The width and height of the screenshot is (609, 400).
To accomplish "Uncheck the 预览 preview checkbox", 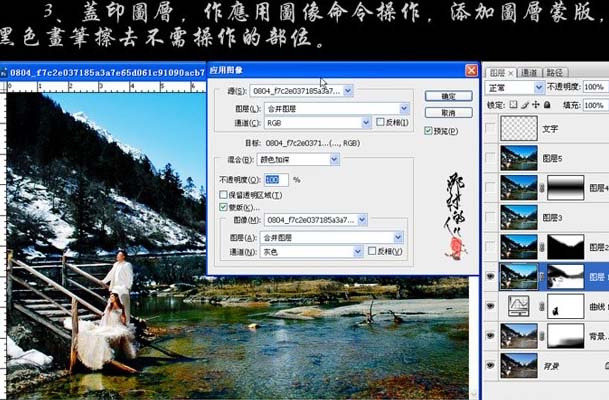I will point(429,130).
